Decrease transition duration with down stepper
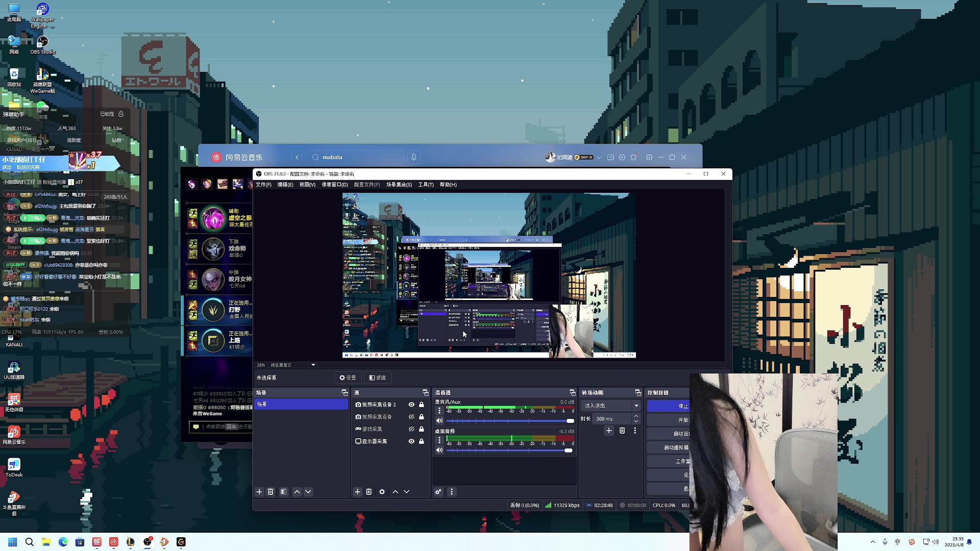This screenshot has height=551, width=980. click(636, 421)
